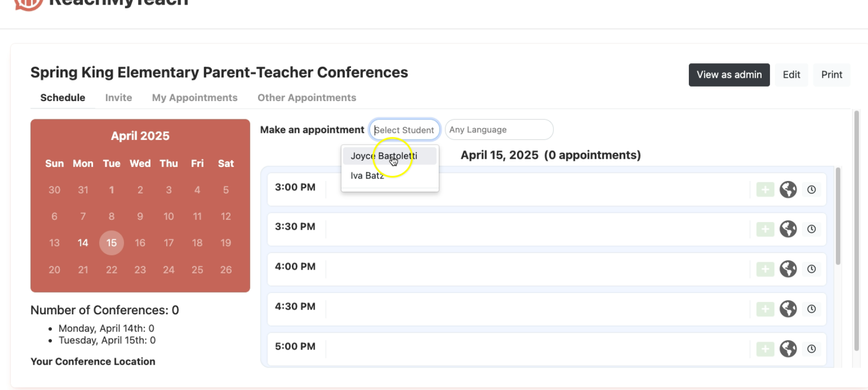Click inside the Select Student input field
Screen dimensions: 868x390
pyautogui.click(x=404, y=130)
